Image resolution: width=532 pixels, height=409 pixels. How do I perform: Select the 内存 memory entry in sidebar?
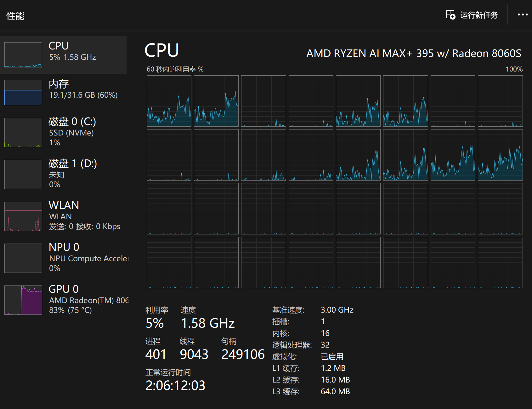click(63, 93)
